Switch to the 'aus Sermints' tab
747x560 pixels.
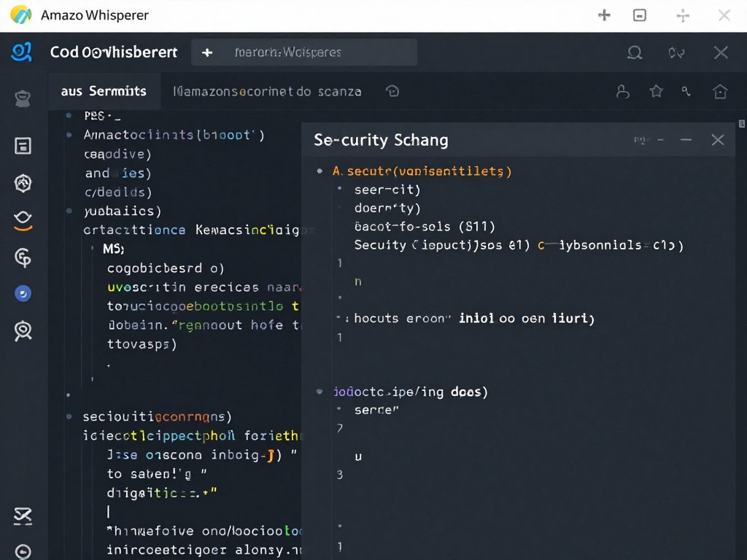[x=104, y=91]
